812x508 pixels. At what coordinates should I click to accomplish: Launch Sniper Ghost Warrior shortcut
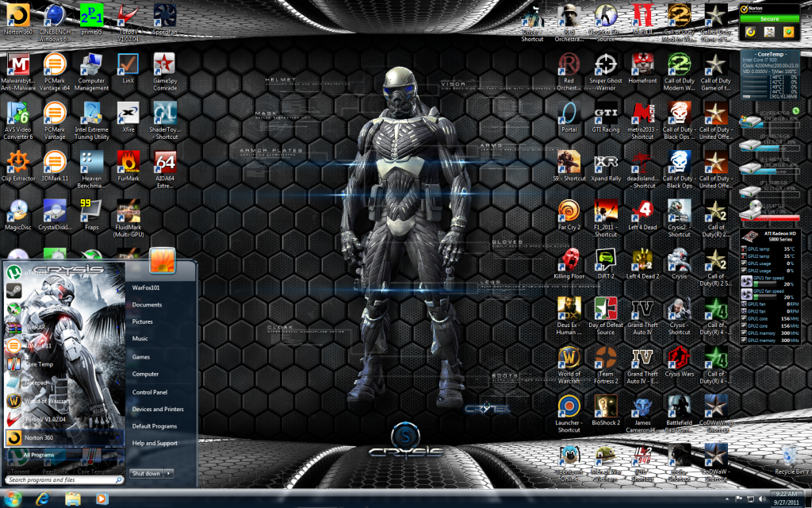[605, 72]
